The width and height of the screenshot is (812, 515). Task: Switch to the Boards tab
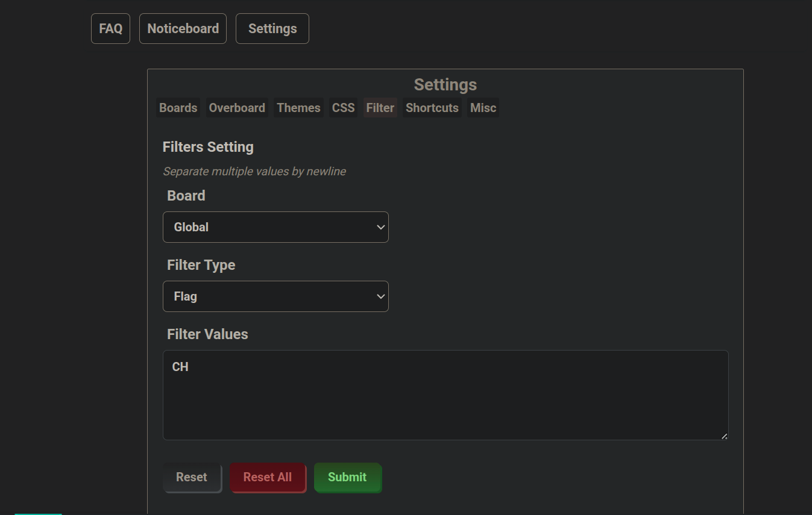[178, 108]
